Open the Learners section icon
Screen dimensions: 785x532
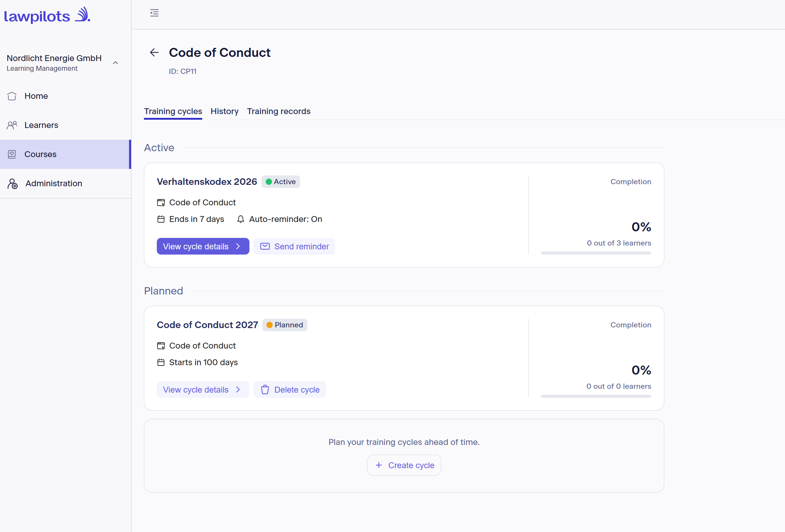click(12, 125)
